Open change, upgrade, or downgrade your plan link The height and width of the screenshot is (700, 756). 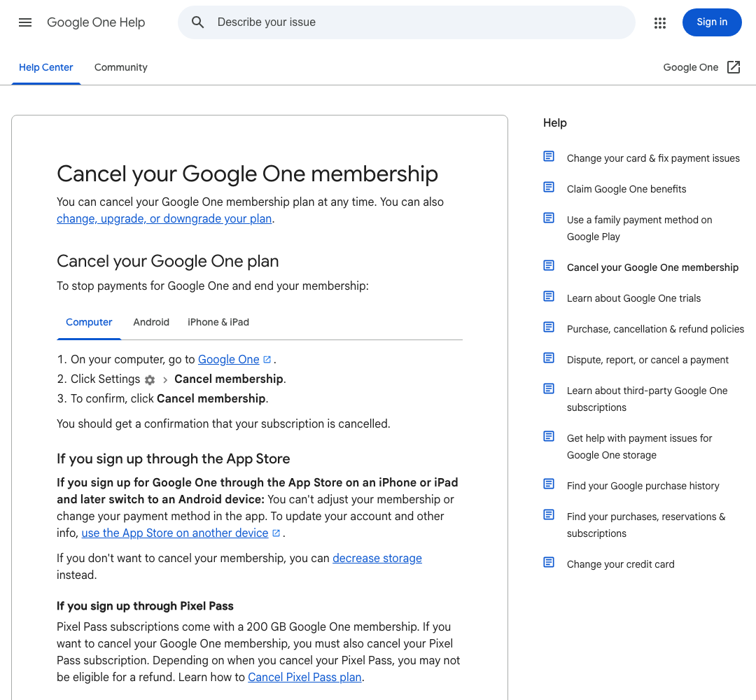[x=164, y=219]
